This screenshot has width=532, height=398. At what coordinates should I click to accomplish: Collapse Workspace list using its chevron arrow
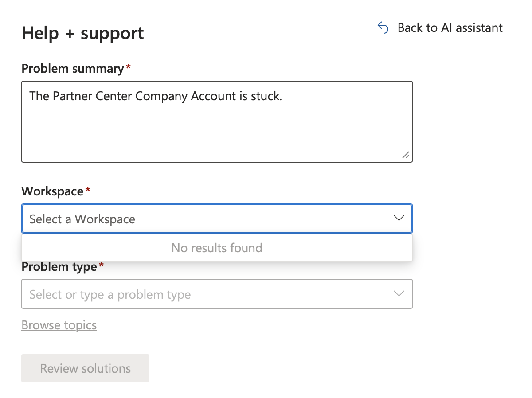399,218
